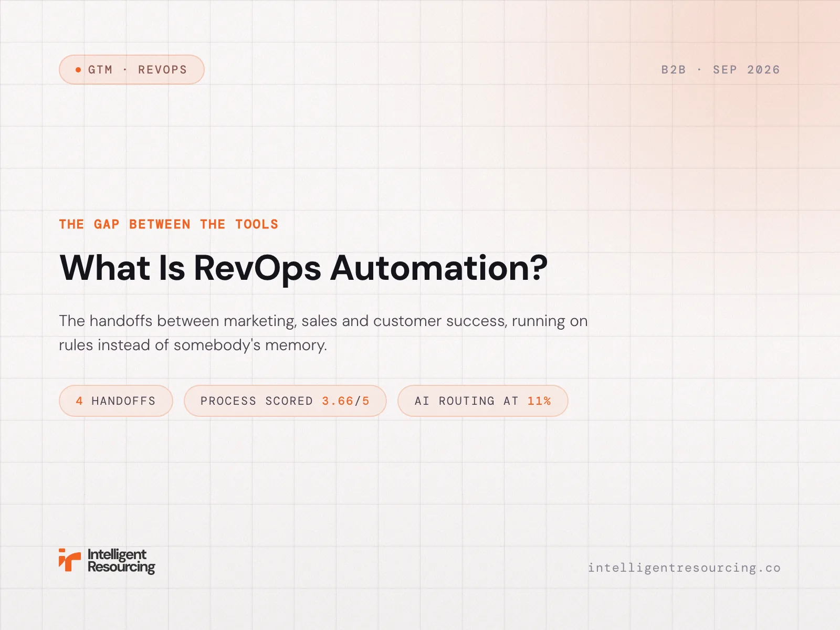The width and height of the screenshot is (840, 630).
Task: Click the text 'rules instead of somebody's memory.'
Action: [x=193, y=345]
